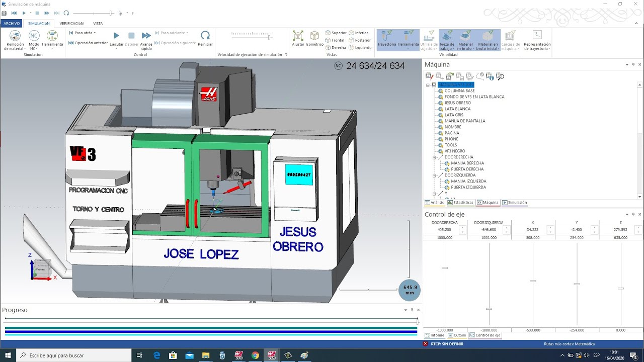Select the Derecha view
Screen dimensions: 644x362
point(335,48)
